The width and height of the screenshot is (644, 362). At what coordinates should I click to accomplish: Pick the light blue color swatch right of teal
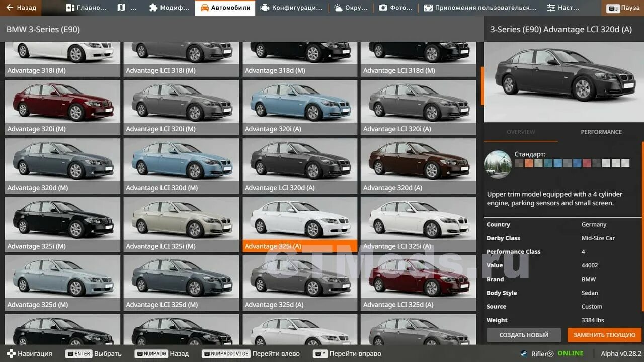pyautogui.click(x=558, y=163)
